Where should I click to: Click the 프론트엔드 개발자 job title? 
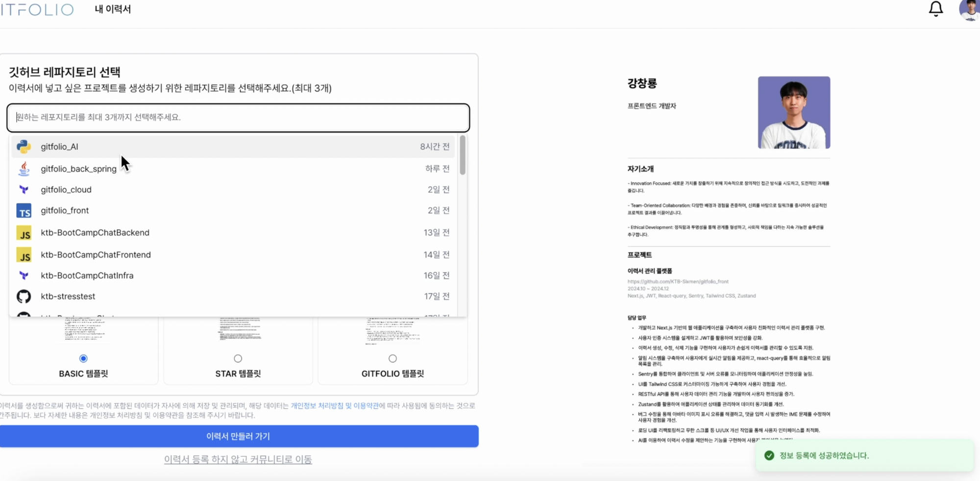[652, 106]
